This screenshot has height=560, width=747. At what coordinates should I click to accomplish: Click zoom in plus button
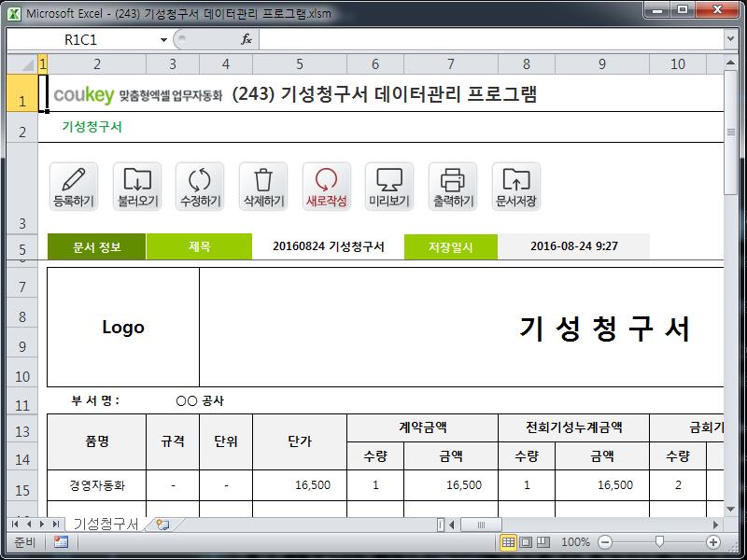713,542
